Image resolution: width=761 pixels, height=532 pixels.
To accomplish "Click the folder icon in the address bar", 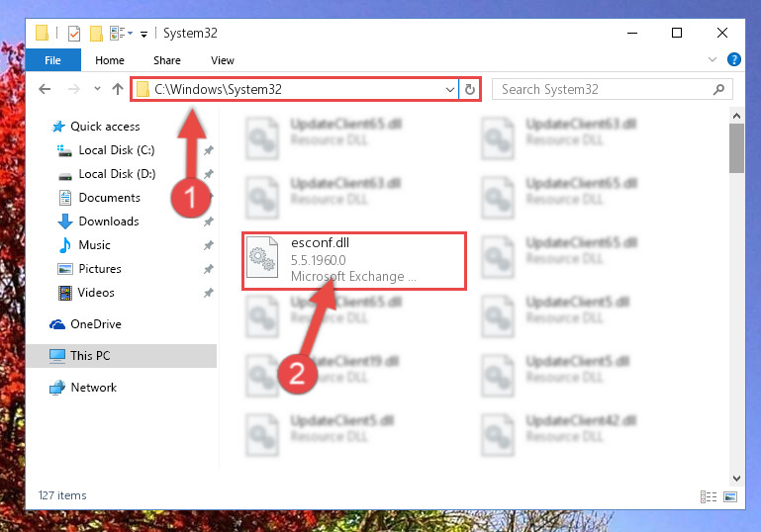I will (143, 89).
